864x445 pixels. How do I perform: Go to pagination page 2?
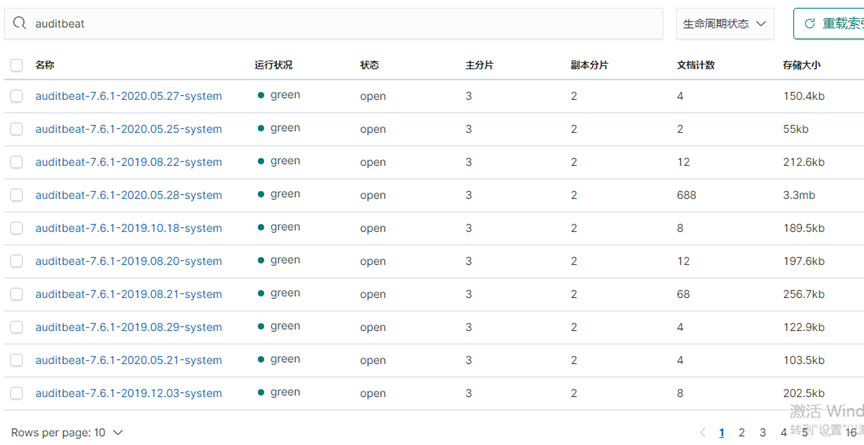coord(742,432)
